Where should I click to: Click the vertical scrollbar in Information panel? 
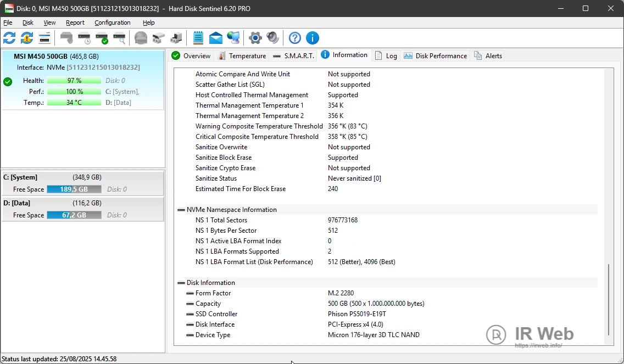click(608, 299)
